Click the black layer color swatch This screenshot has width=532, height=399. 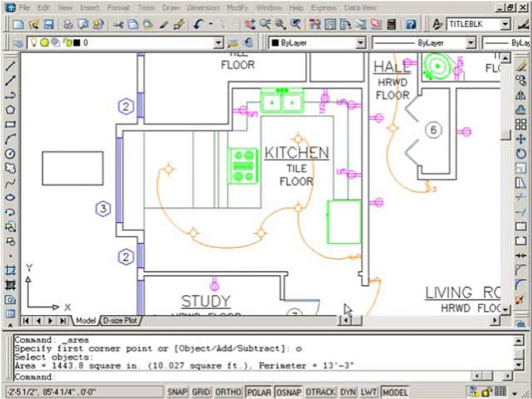click(x=77, y=43)
